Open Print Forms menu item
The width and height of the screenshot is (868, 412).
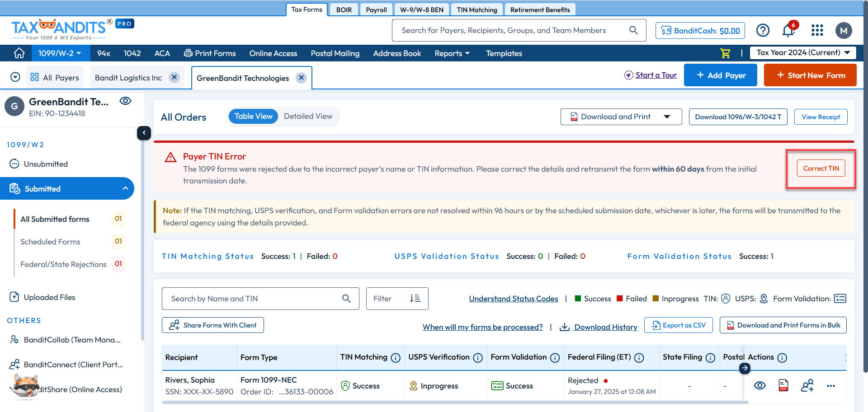pyautogui.click(x=210, y=53)
